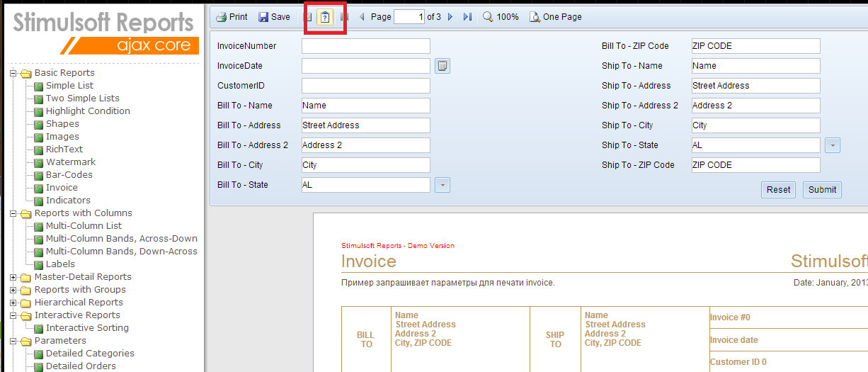This screenshot has width=868, height=372.
Task: Open Multi-Column Bands, Down-Across report
Action: tap(122, 252)
